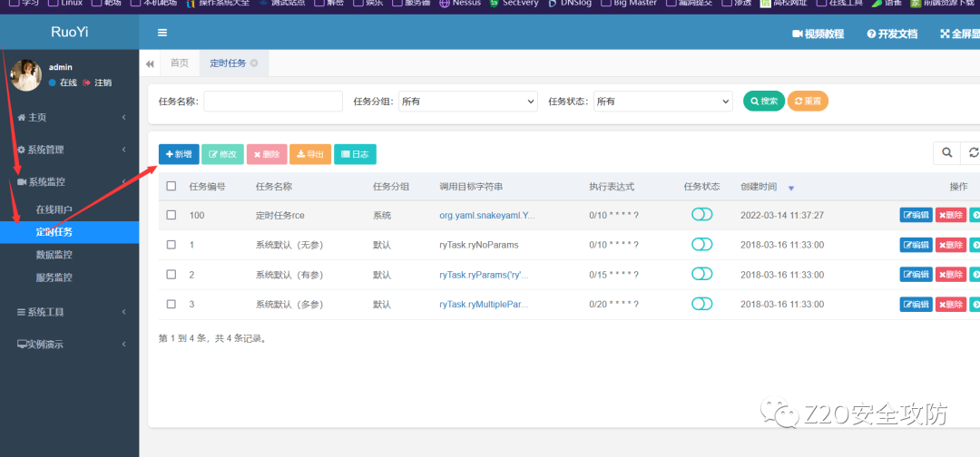Open the ryTask.ryParams target string link
This screenshot has height=457, width=980.
[484, 275]
